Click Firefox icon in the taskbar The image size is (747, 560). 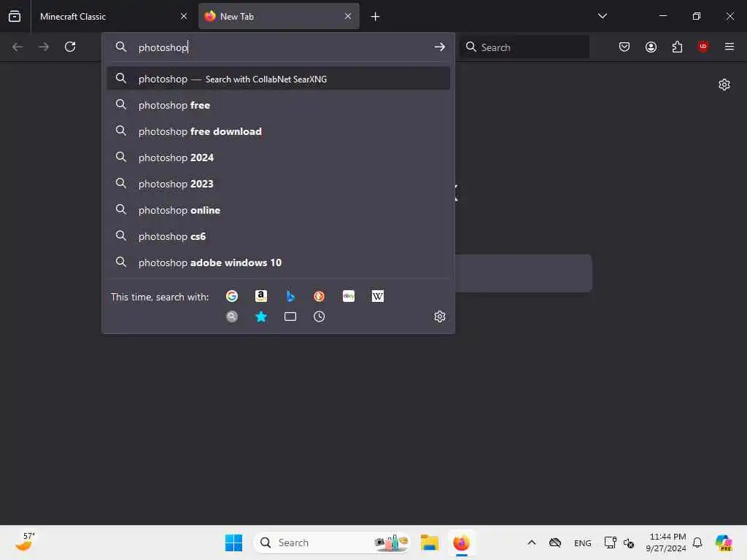(x=461, y=542)
